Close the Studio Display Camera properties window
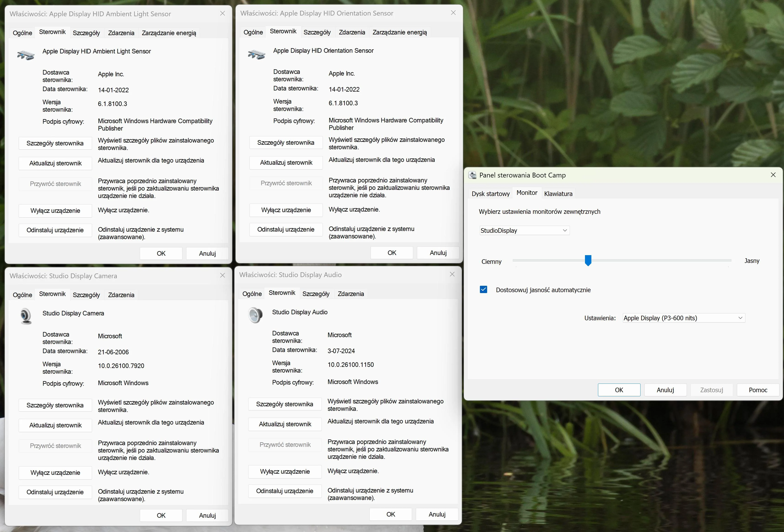 (x=222, y=275)
